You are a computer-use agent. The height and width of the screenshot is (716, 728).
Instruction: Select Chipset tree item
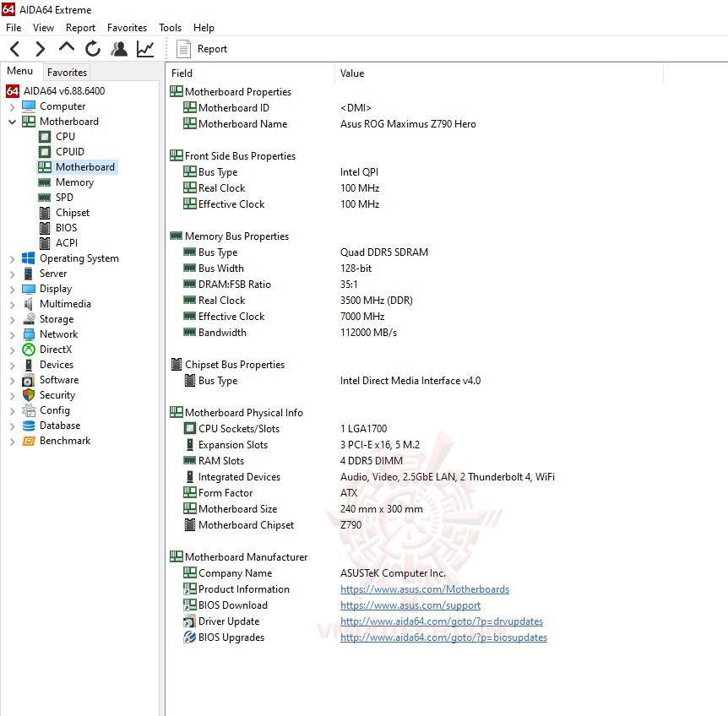[73, 213]
